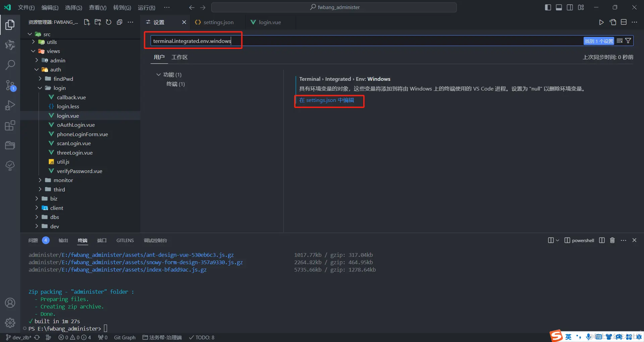Open the Run and Debug view
Viewport: 644px width, 342px height.
10,105
